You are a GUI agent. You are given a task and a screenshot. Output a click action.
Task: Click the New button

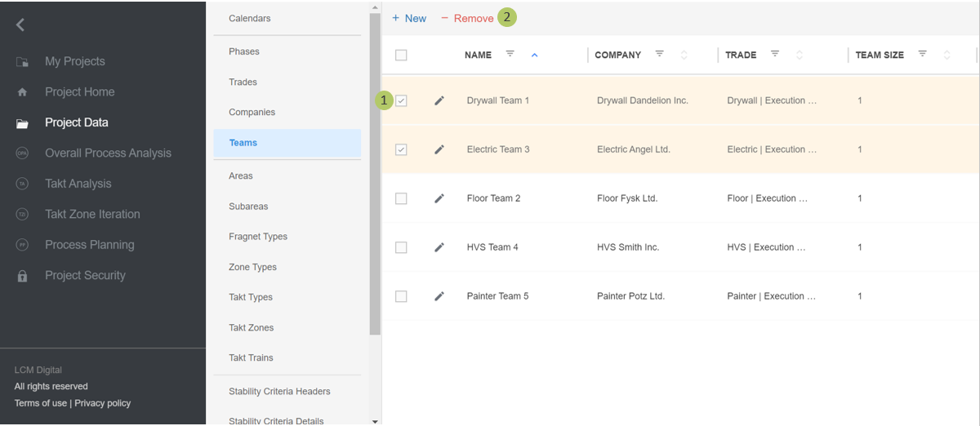coord(409,18)
